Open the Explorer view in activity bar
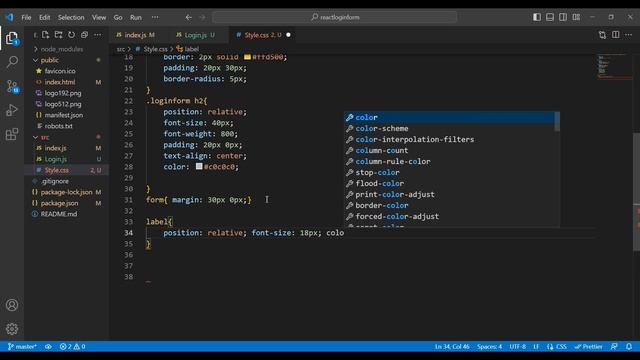Image resolution: width=640 pixels, height=360 pixels. pyautogui.click(x=12, y=38)
